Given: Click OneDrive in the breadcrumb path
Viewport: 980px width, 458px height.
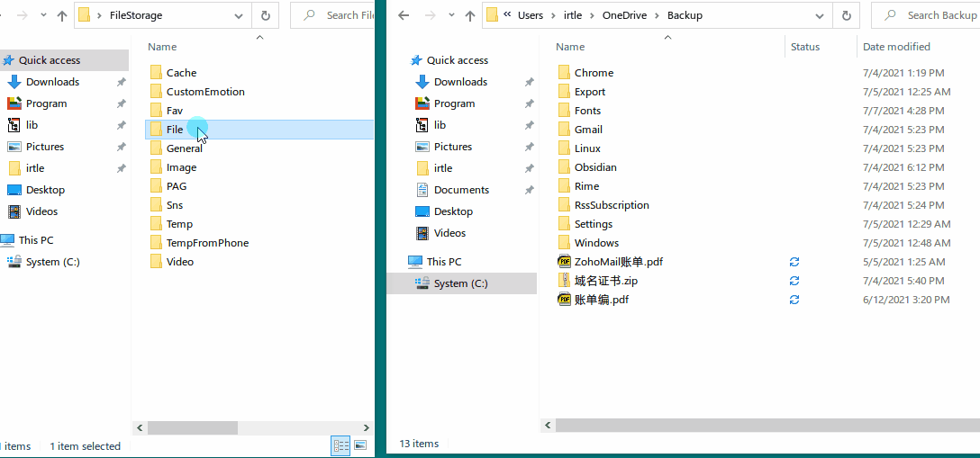Looking at the screenshot, I should coord(623,15).
